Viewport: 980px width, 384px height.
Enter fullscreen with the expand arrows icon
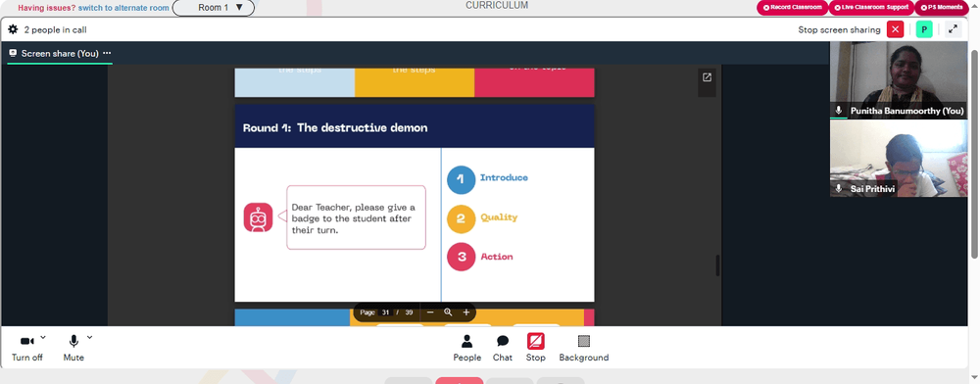tap(953, 29)
